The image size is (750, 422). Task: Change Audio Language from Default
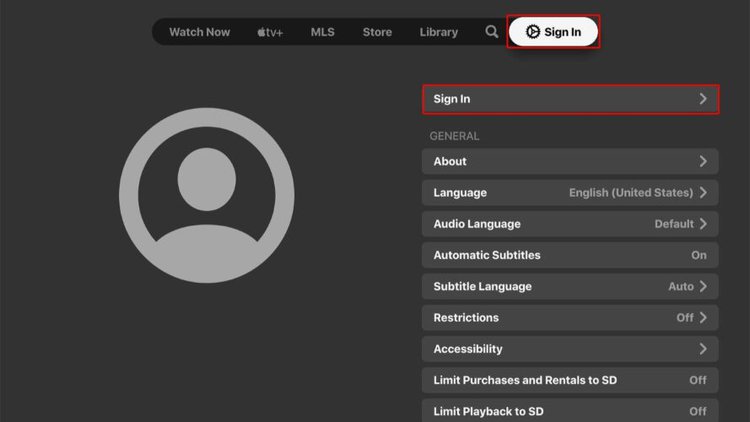click(570, 224)
